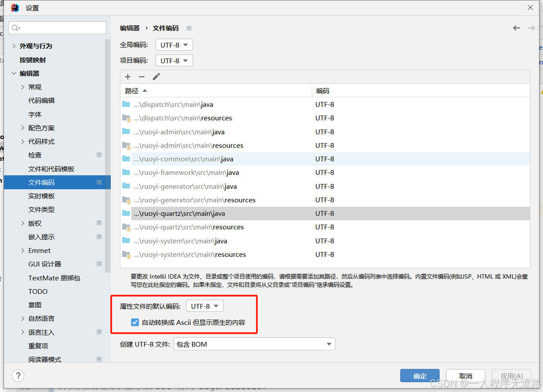This screenshot has height=392, width=543.
Task: Click the folder icon for ruoyi-framework java
Action: click(126, 172)
